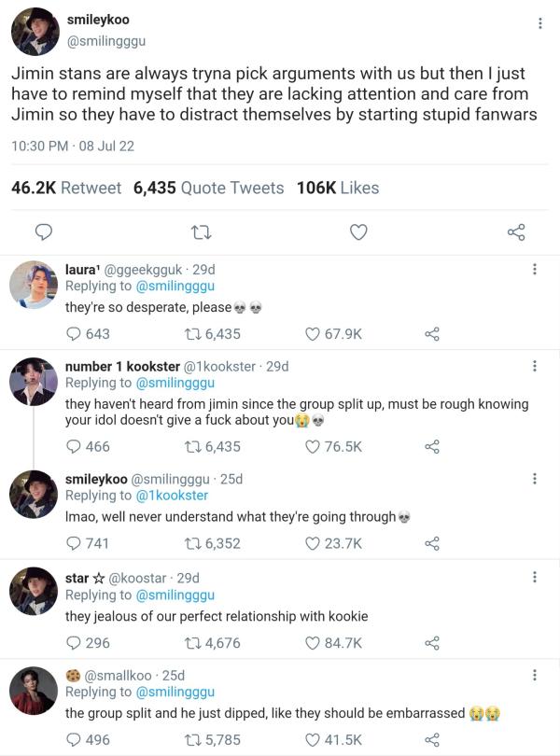
Task: Open laura's profile picture
Action: click(x=34, y=285)
